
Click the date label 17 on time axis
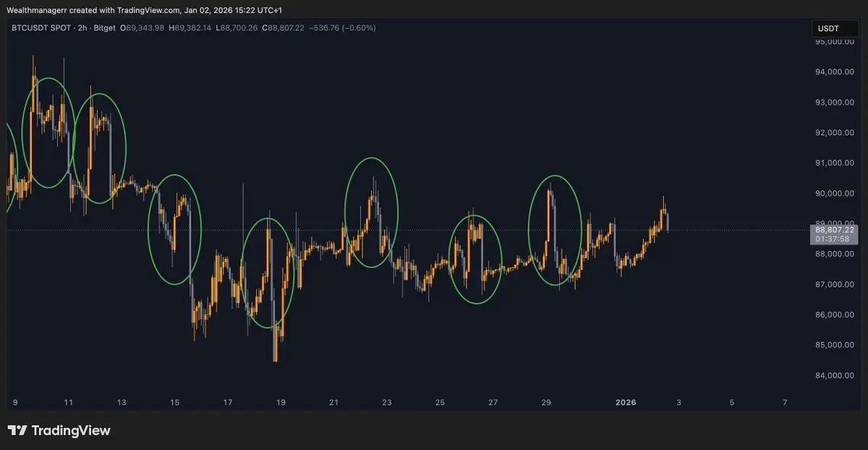pos(228,402)
